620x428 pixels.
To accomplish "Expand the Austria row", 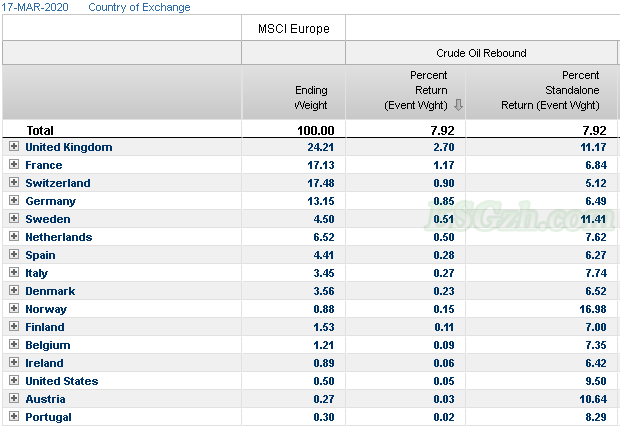I will [x=14, y=398].
